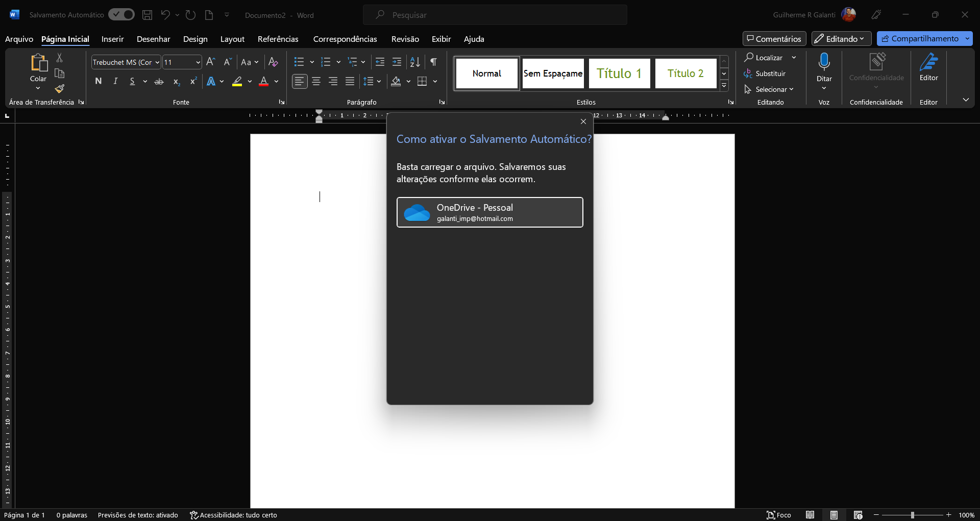
Task: Open the Referências tab
Action: tap(278, 39)
